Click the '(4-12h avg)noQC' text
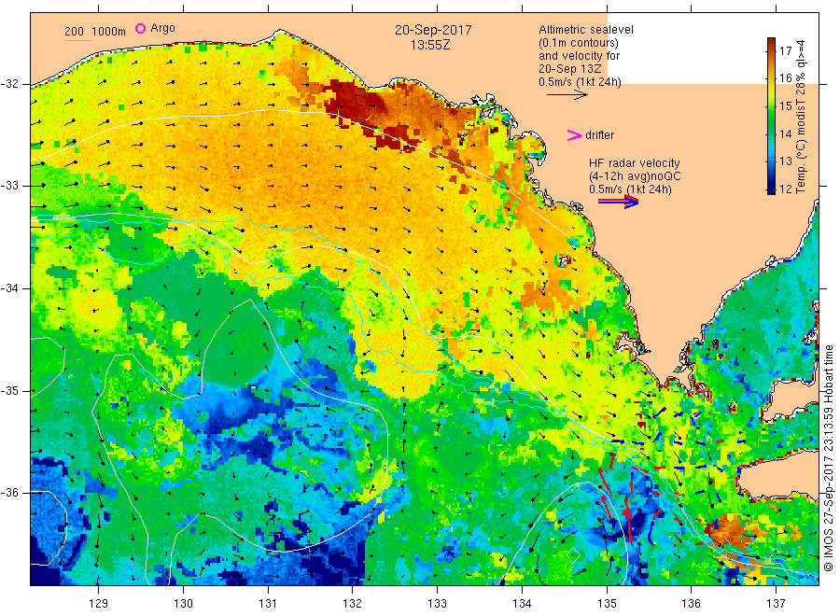 (635, 176)
